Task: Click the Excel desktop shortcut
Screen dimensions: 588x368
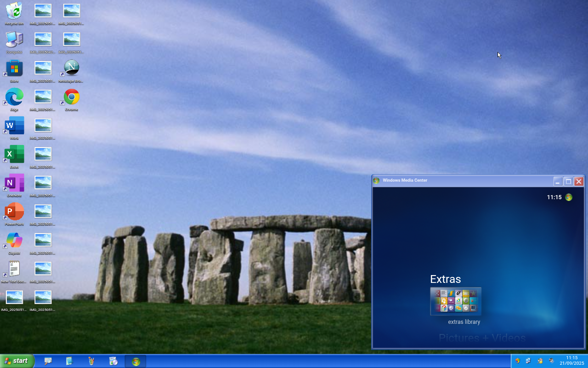Action: [x=14, y=155]
